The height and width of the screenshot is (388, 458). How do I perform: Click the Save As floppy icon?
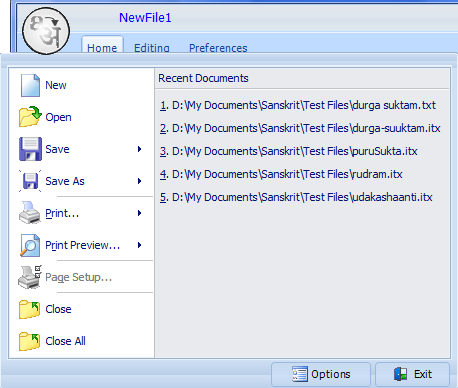tap(30, 181)
